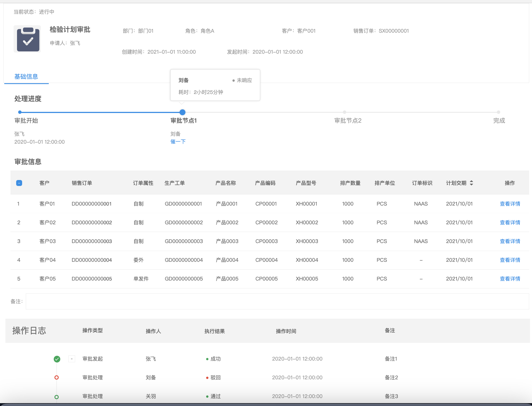The width and height of the screenshot is (532, 406).
Task: Click the 完成 progress end dot
Action: (499, 112)
